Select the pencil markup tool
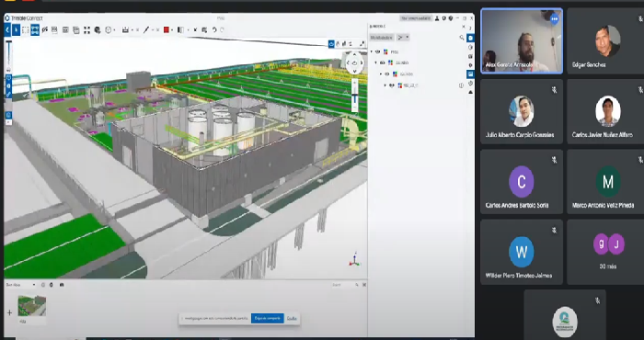The image size is (644, 340). (145, 29)
